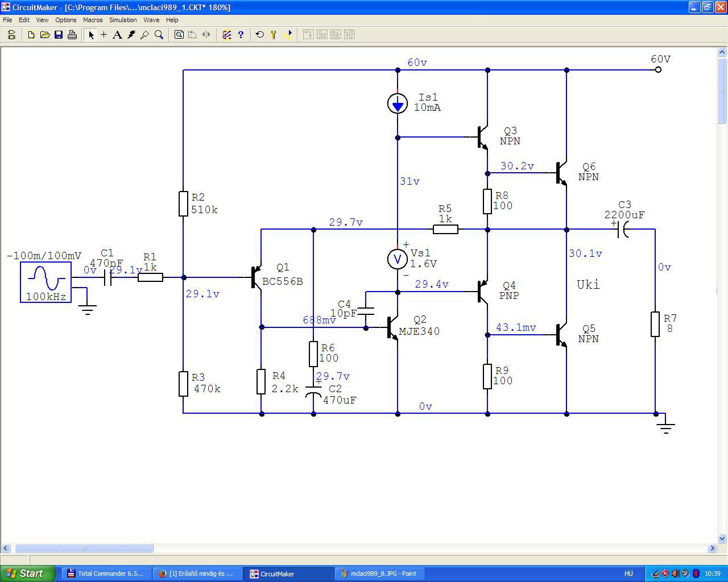Select transistor Q3 NPN
This screenshot has height=582, width=728.
pos(482,138)
